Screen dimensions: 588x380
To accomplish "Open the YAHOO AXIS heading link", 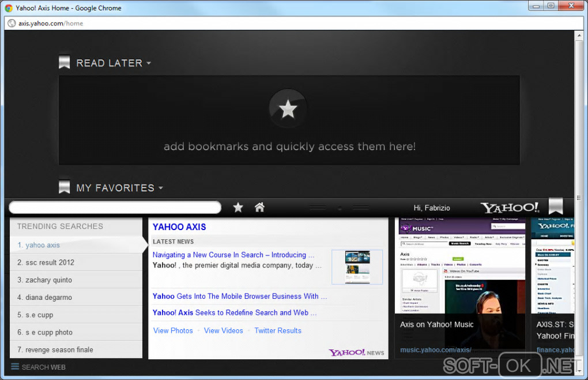I will [179, 227].
